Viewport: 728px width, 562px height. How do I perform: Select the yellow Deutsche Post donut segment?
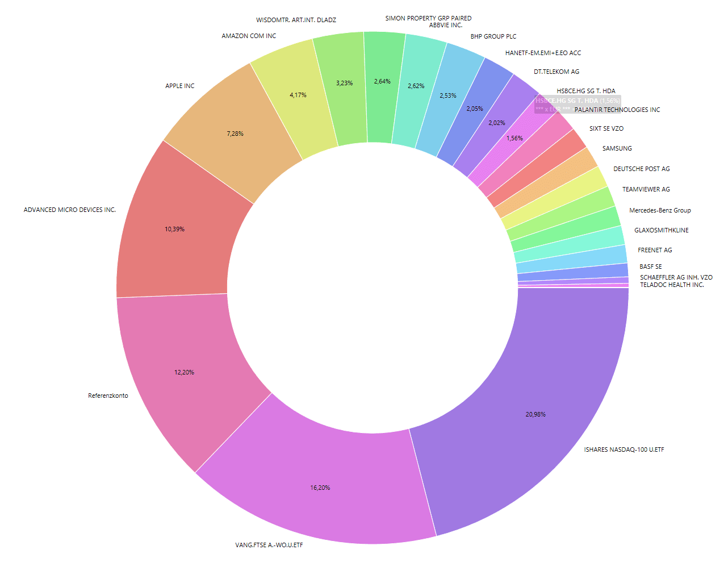coord(554,198)
